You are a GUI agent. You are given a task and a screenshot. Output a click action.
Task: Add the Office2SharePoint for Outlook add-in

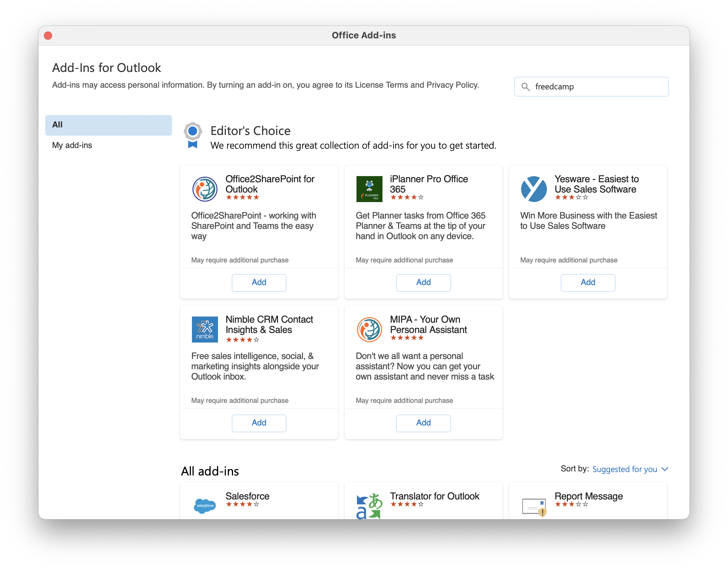(259, 283)
